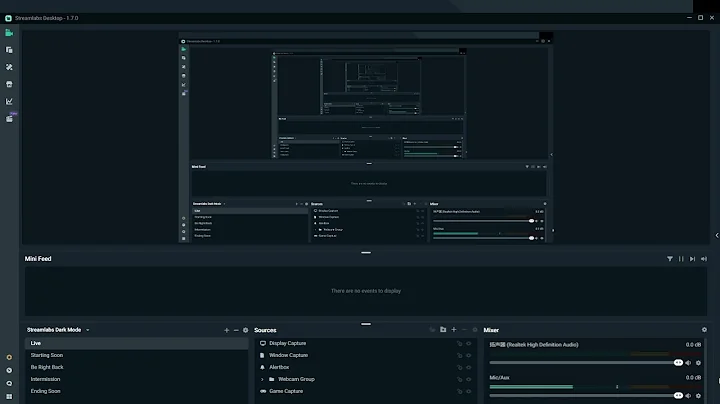Select the Game Capture source

366,391
